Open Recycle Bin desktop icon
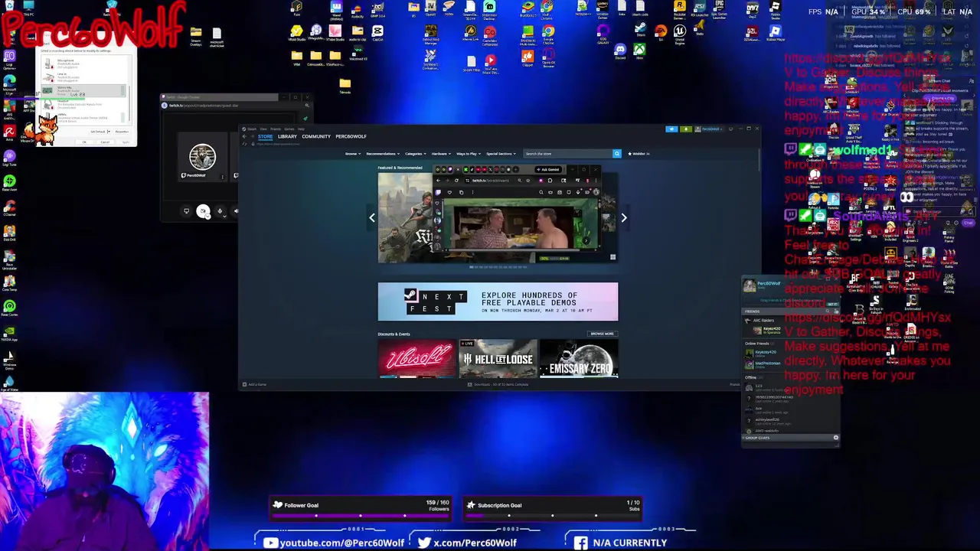Viewport: 980px width, 551px height. pyautogui.click(x=9, y=6)
